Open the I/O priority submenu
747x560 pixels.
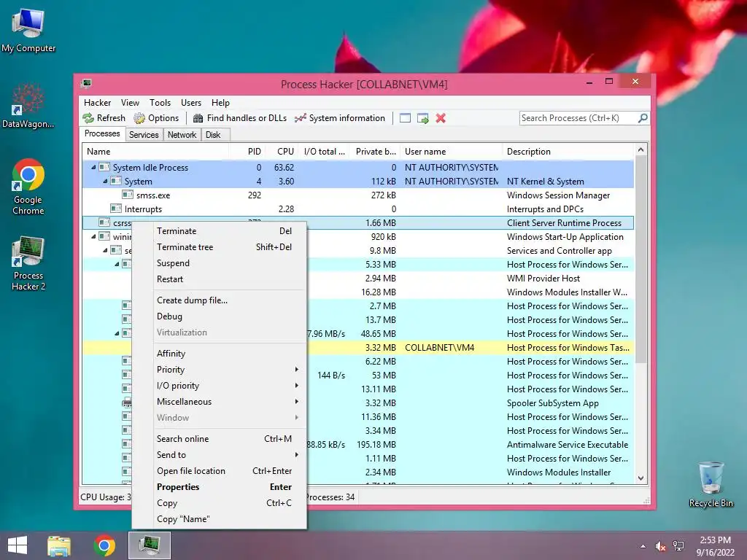pos(228,386)
